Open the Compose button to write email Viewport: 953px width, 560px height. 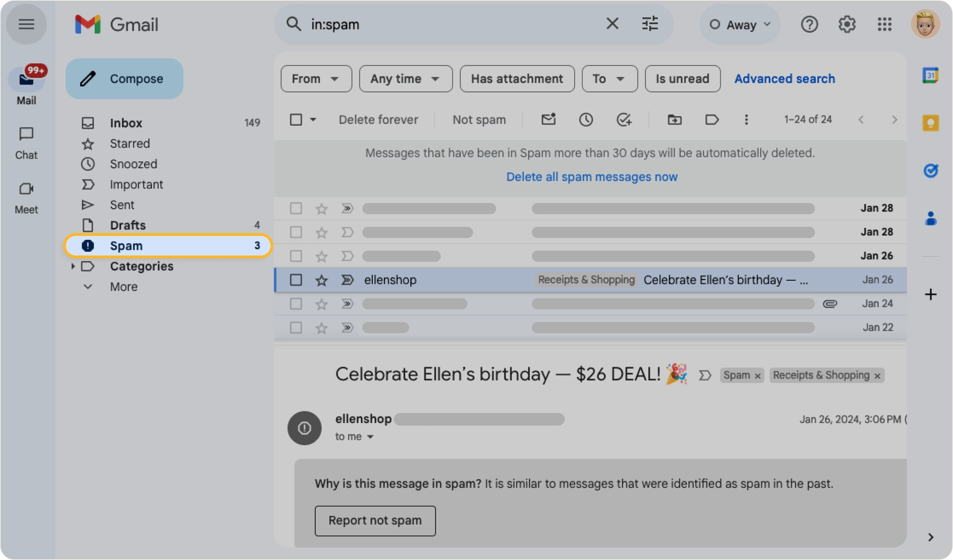tap(124, 79)
